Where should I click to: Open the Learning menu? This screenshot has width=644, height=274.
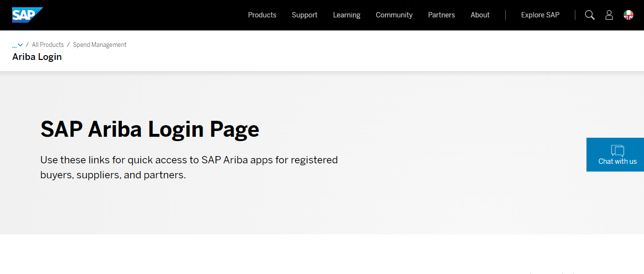(347, 15)
